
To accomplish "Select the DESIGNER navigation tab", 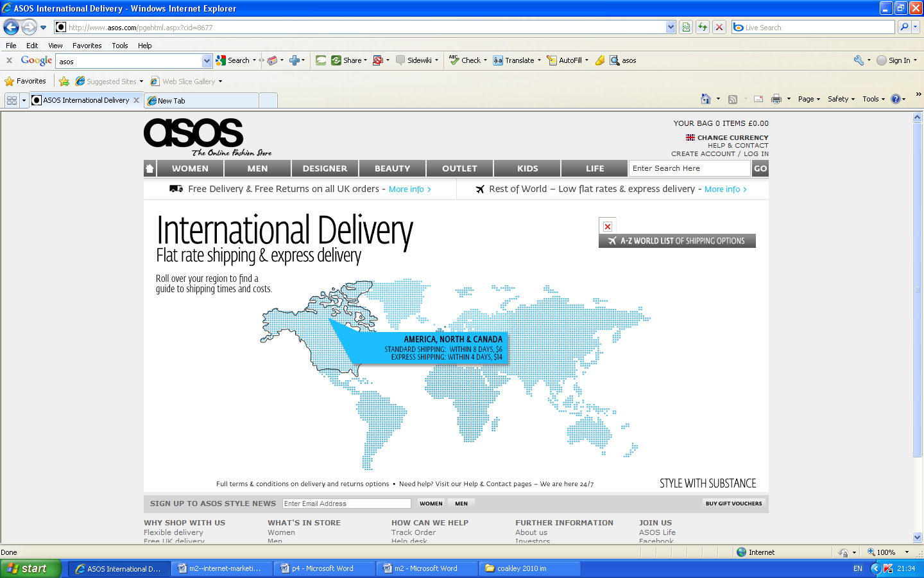I will click(325, 168).
